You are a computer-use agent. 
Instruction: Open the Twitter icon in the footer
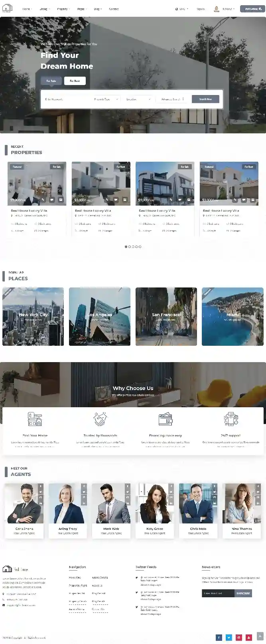[229, 637]
